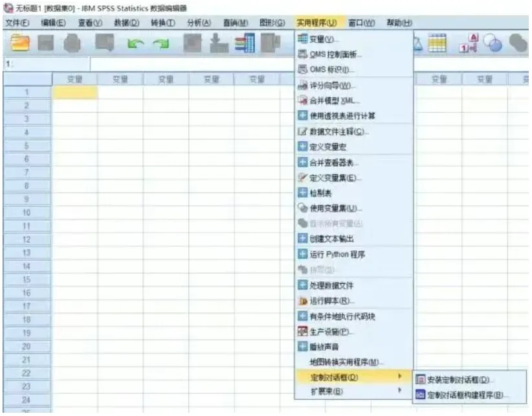This screenshot has height=416, width=532.
Task: Choose 安装定制对话框(D)... in the submenu
Action: click(469, 380)
